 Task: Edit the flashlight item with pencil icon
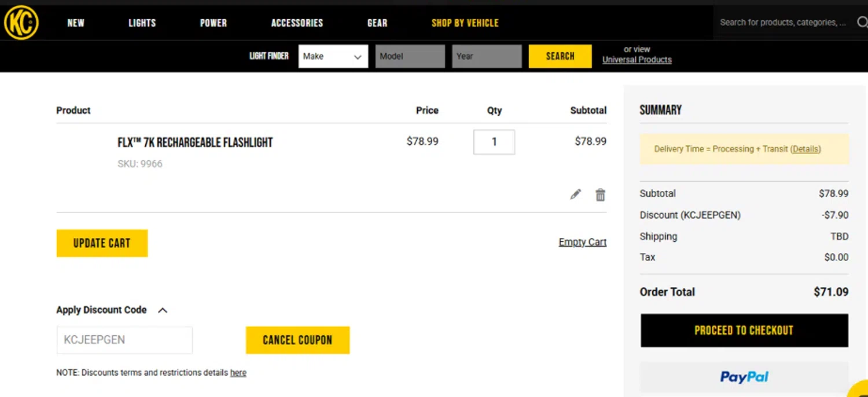pos(575,194)
